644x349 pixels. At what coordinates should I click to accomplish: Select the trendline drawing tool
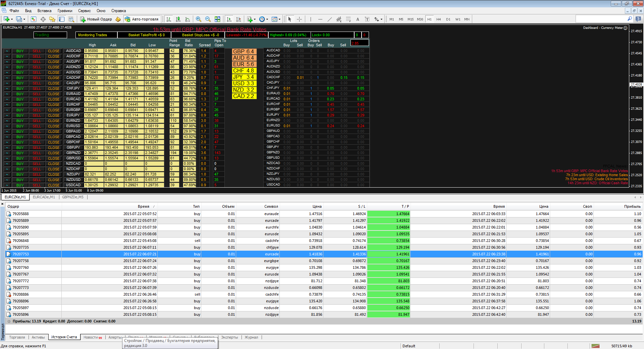pos(329,19)
